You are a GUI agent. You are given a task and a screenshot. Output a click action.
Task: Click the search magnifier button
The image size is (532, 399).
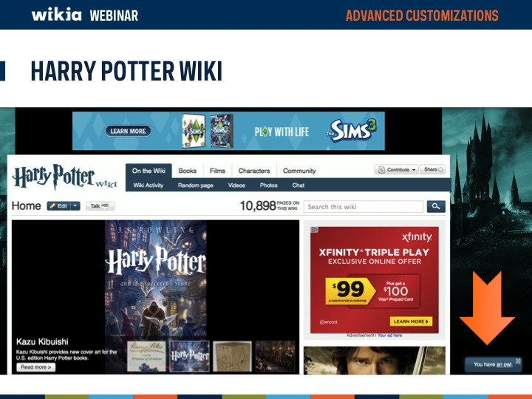pos(437,207)
